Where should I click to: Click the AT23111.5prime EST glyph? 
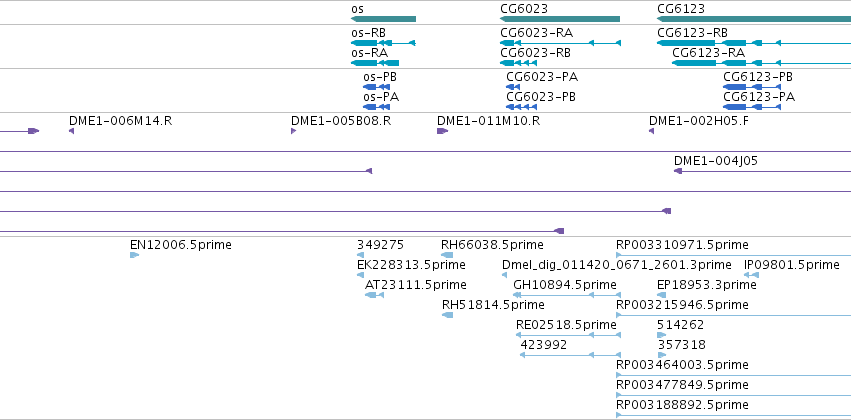[374, 295]
